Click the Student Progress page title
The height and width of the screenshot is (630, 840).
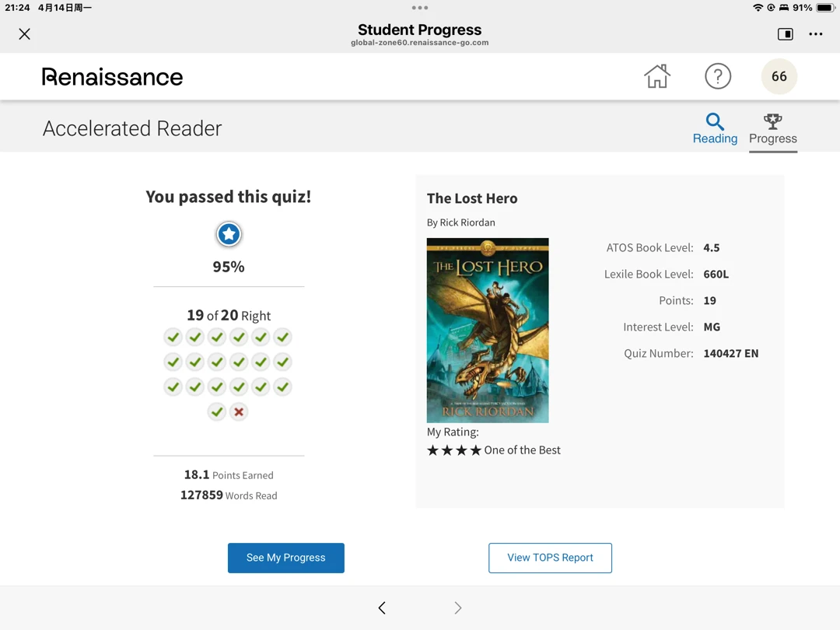419,30
